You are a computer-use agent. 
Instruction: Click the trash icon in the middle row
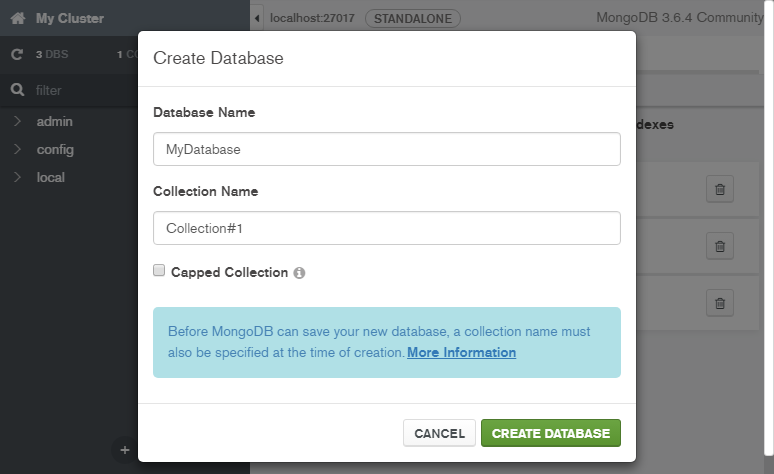pos(719,246)
